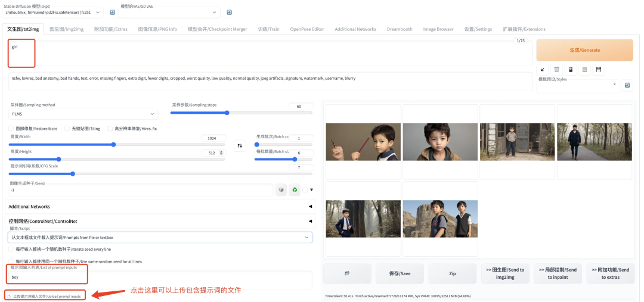Image resolution: width=644 pixels, height=302 pixels.
Task: Toggle the Hires. fix checkbox
Action: [x=110, y=129]
